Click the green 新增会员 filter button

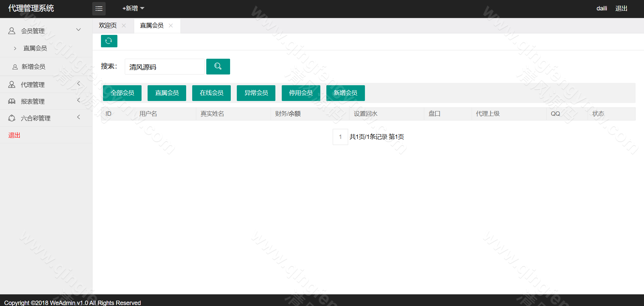tap(345, 93)
